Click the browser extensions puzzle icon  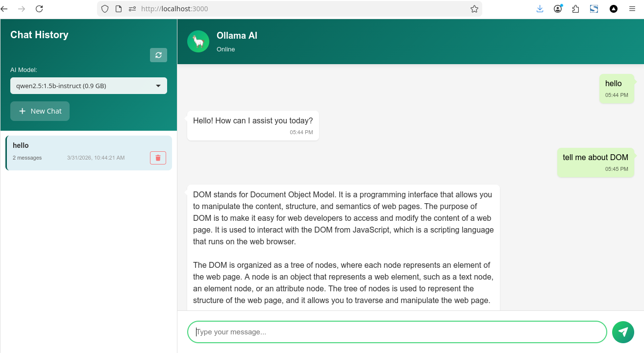click(x=575, y=8)
